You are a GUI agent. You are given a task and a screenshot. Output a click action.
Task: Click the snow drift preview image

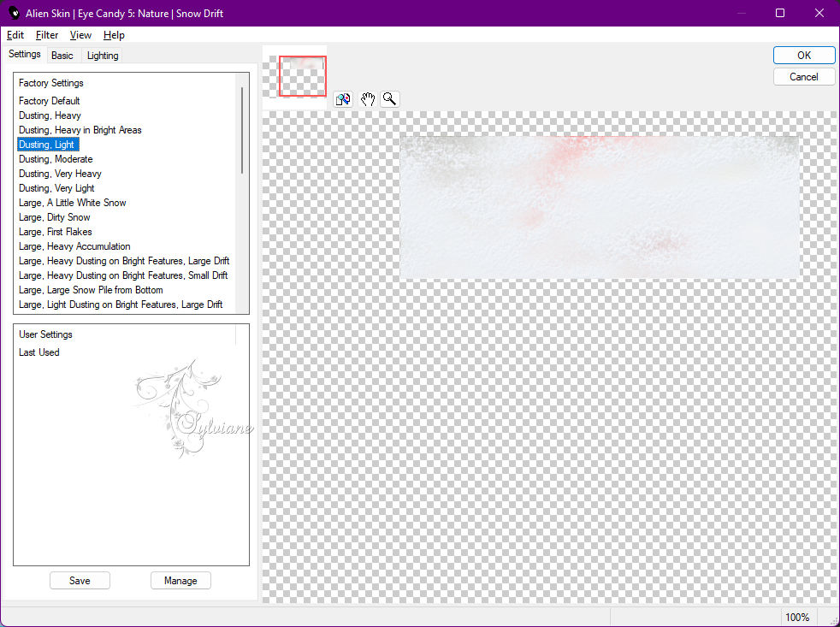tap(600, 207)
